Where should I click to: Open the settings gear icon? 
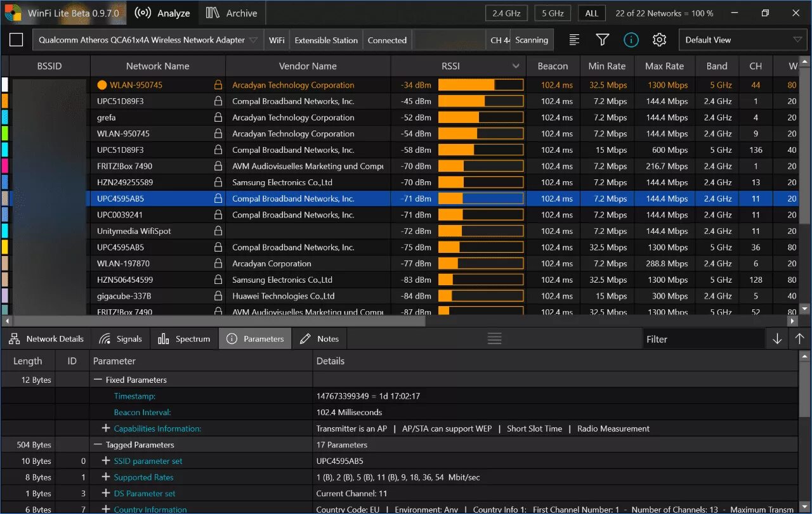[x=659, y=40]
